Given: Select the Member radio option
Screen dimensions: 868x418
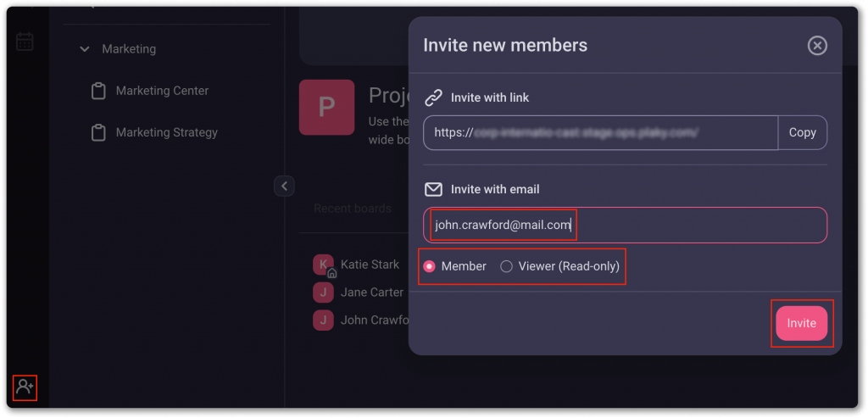Looking at the screenshot, I should (x=430, y=266).
